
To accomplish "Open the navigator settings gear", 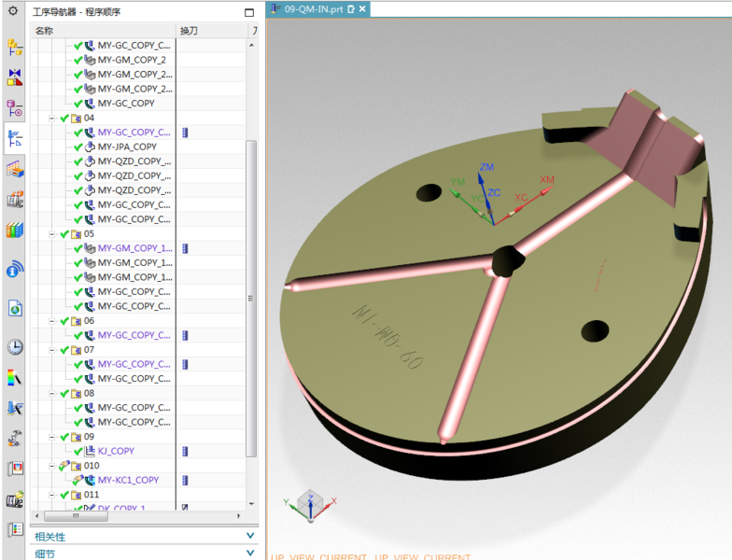I will click(13, 11).
